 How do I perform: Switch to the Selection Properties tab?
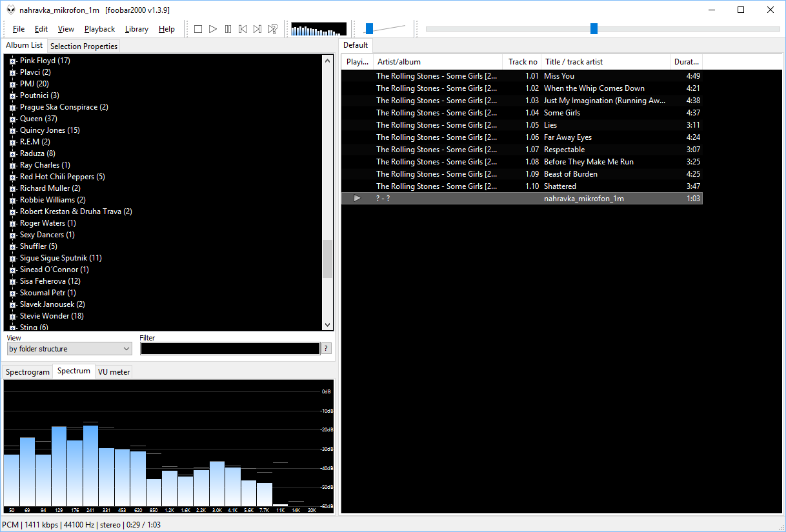(84, 46)
